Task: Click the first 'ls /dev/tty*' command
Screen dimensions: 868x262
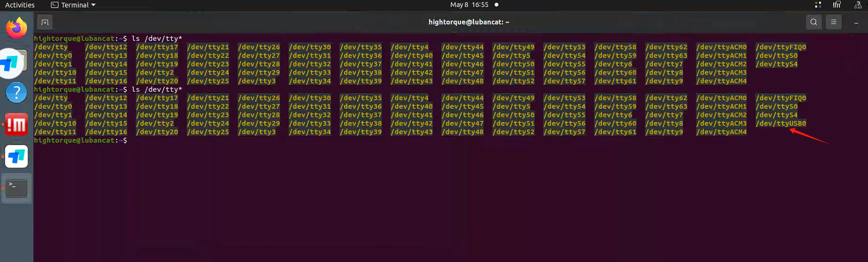Action: [157, 38]
